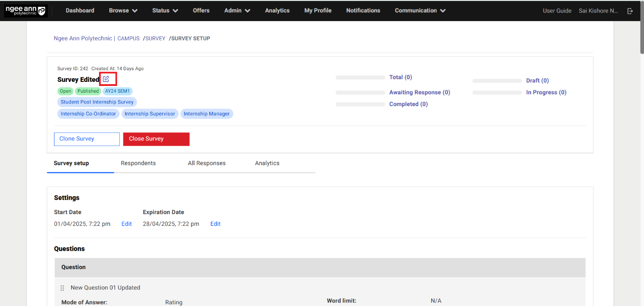
Task: Click the Ngee Ann Polytechnic logo
Action: point(25,11)
